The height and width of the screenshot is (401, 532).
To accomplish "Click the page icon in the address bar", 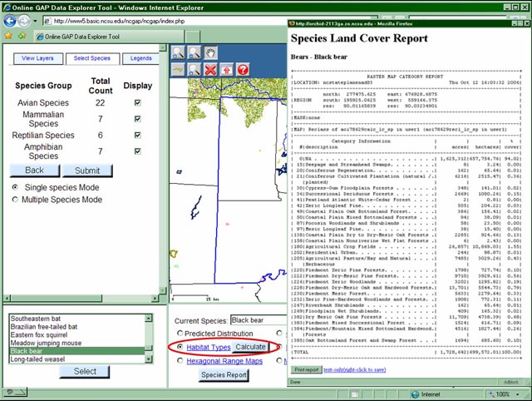I will 48,21.
